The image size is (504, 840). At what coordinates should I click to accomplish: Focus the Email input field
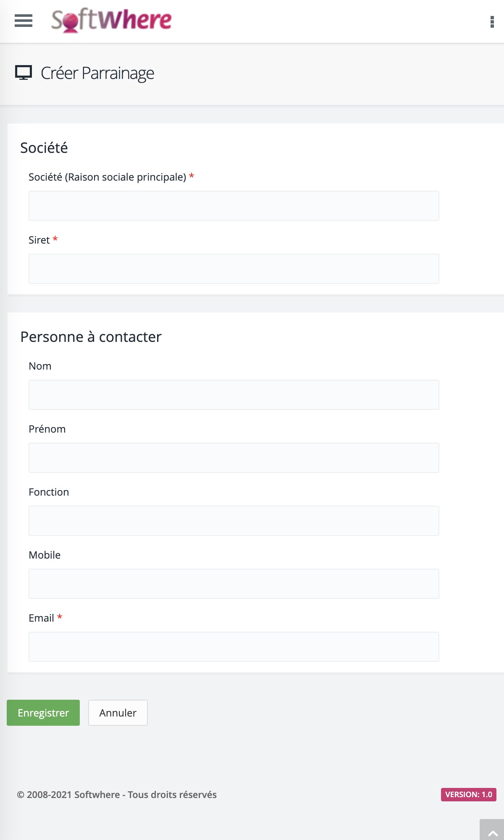click(x=234, y=647)
